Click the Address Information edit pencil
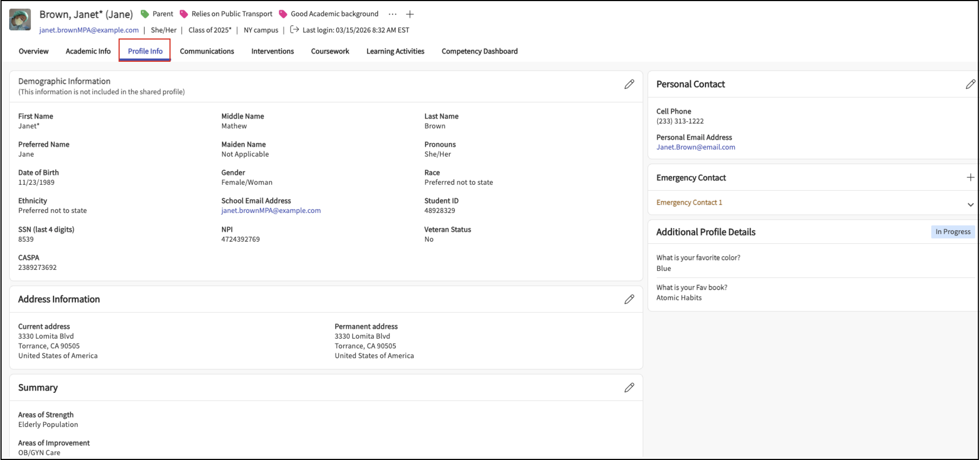980x460 pixels. (x=629, y=299)
